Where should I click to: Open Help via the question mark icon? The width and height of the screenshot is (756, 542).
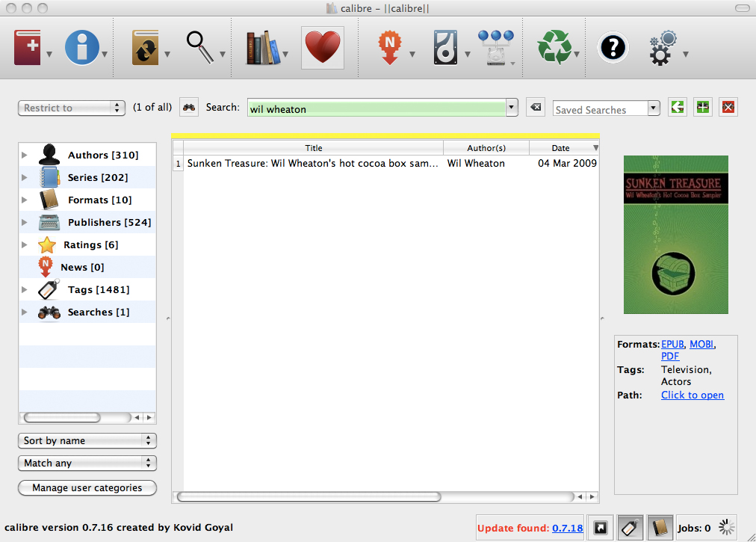pyautogui.click(x=613, y=49)
